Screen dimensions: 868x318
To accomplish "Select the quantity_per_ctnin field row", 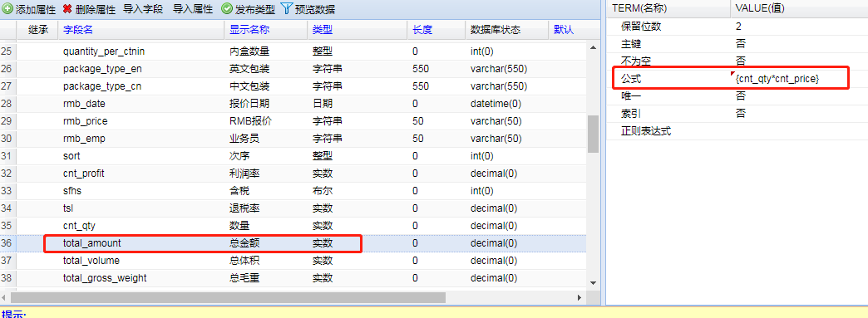I will pos(293,51).
